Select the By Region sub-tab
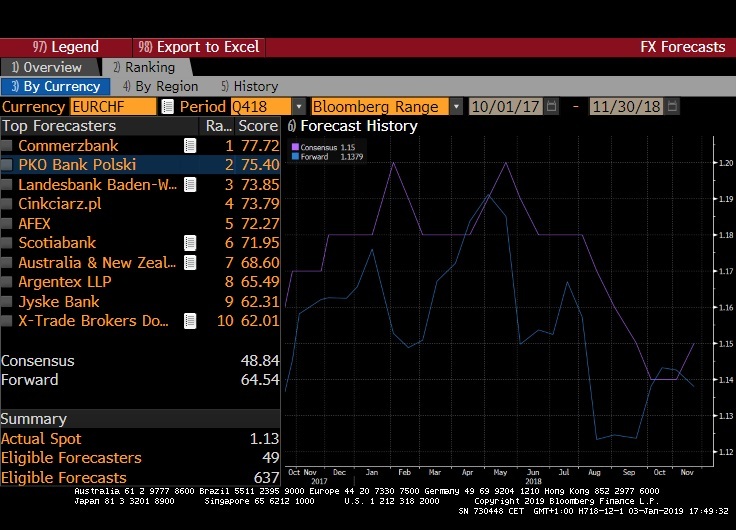Screen dimensions: 736x530 tap(160, 87)
